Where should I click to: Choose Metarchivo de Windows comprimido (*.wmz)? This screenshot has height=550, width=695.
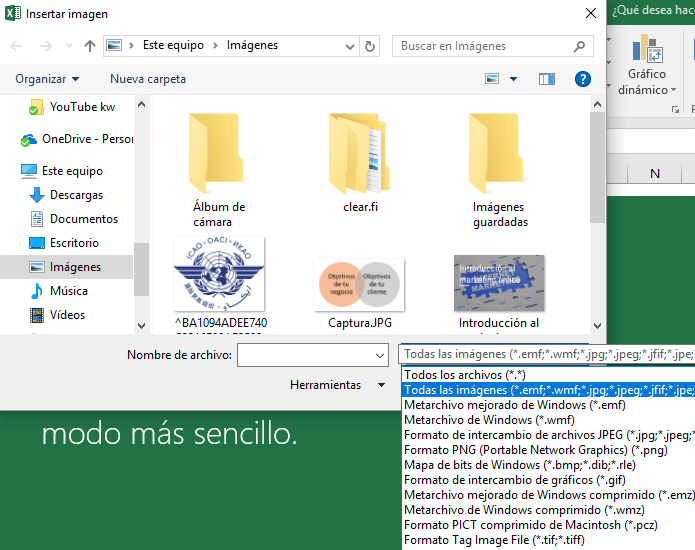[x=548, y=510]
